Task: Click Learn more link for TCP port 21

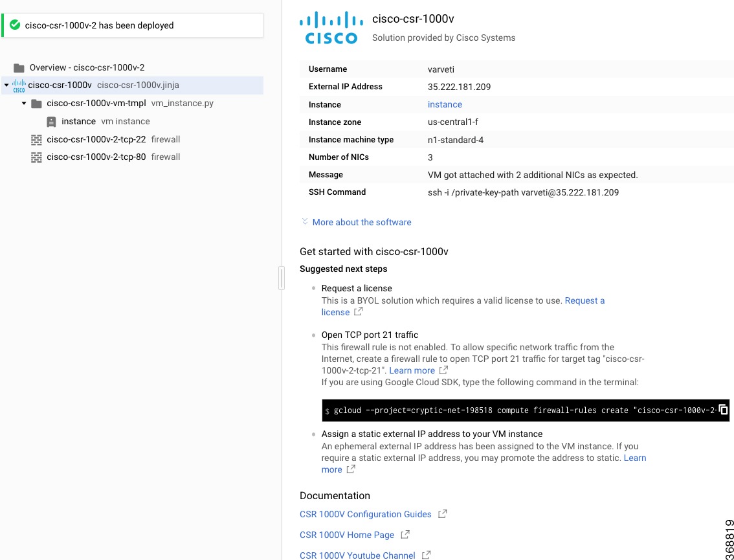Action: tap(412, 370)
